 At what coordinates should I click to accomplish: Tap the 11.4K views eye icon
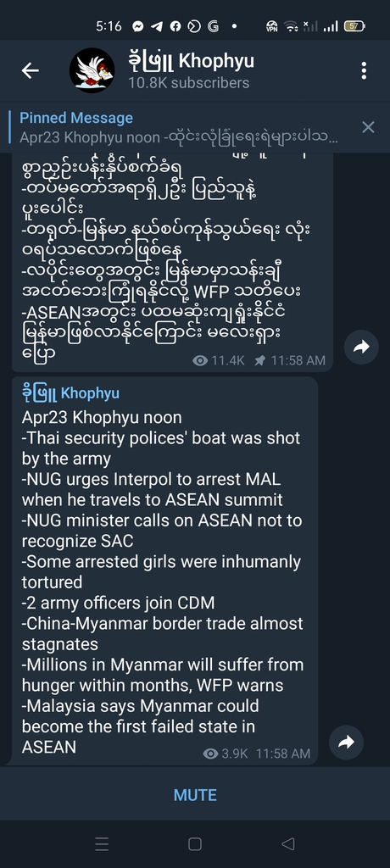[x=200, y=360]
